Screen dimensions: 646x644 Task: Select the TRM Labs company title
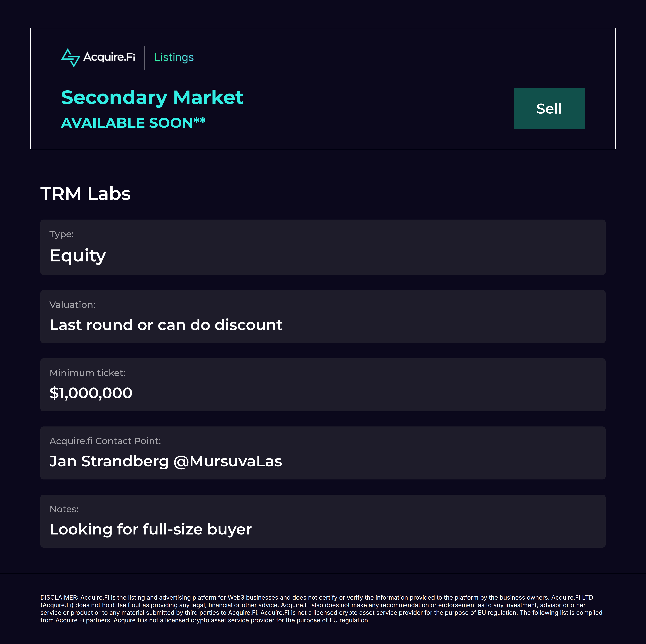(x=85, y=194)
